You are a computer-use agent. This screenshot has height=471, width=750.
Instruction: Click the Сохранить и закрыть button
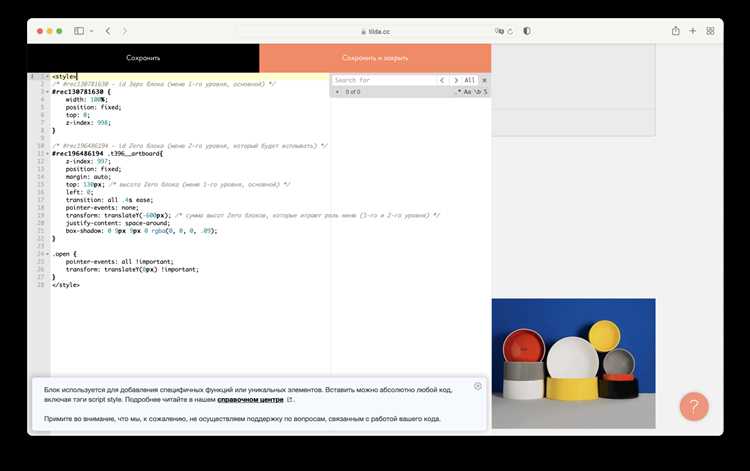click(375, 58)
